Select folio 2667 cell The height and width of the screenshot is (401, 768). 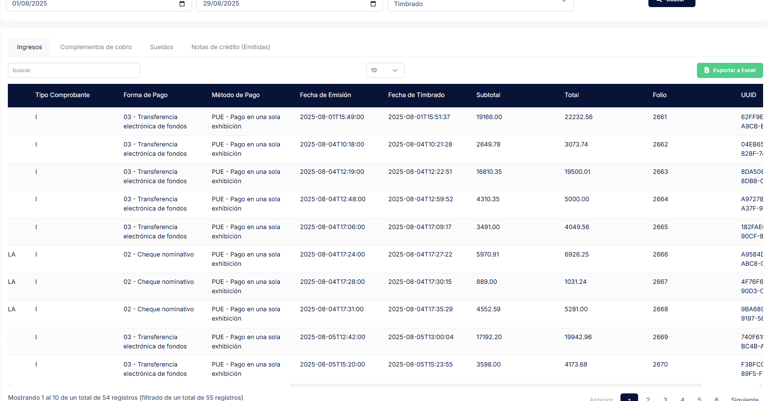click(x=660, y=282)
